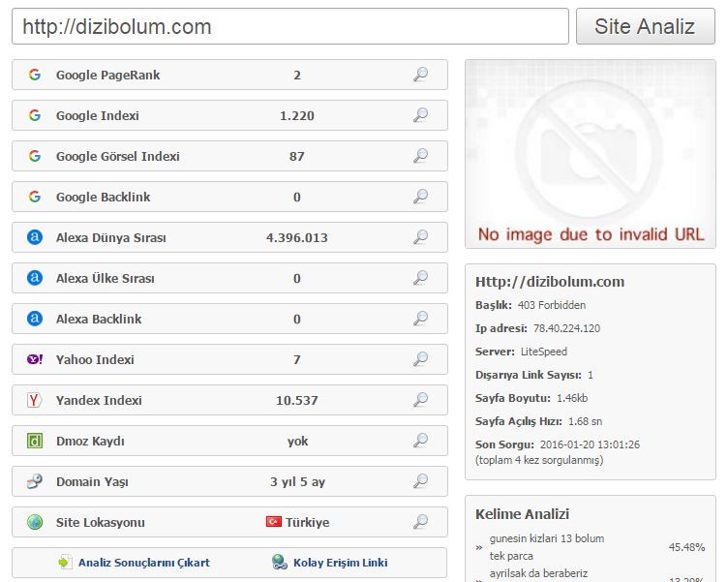Open magnifier in Yahoo Indexi row
This screenshot has height=582, width=728.
point(421,359)
